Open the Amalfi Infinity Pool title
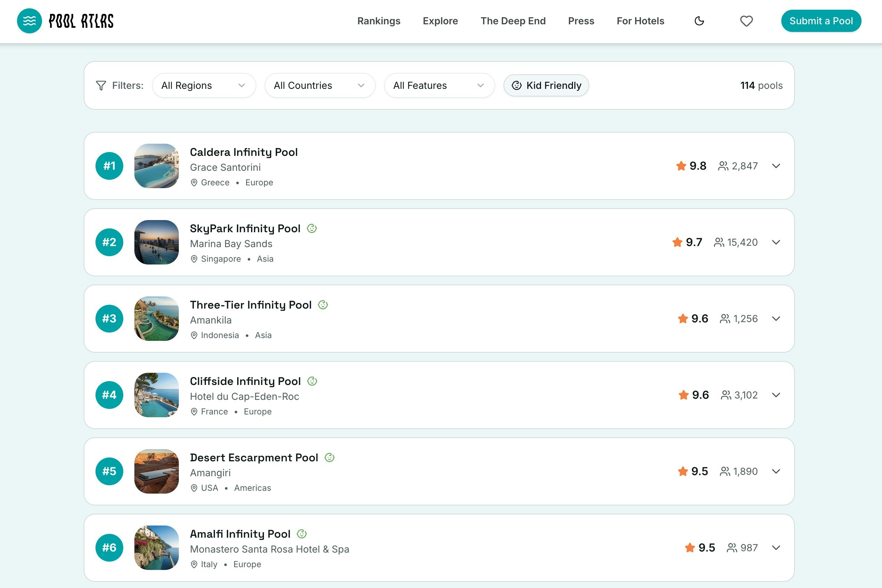Image resolution: width=882 pixels, height=588 pixels. [x=240, y=534]
